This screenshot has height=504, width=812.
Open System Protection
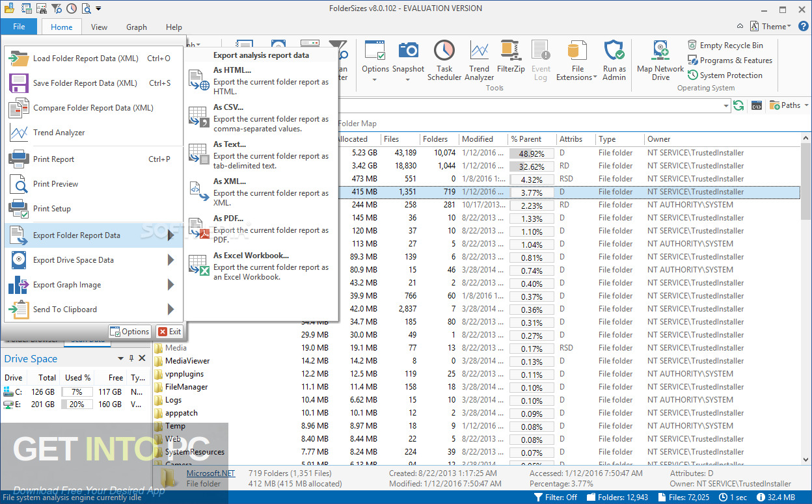[x=725, y=75]
